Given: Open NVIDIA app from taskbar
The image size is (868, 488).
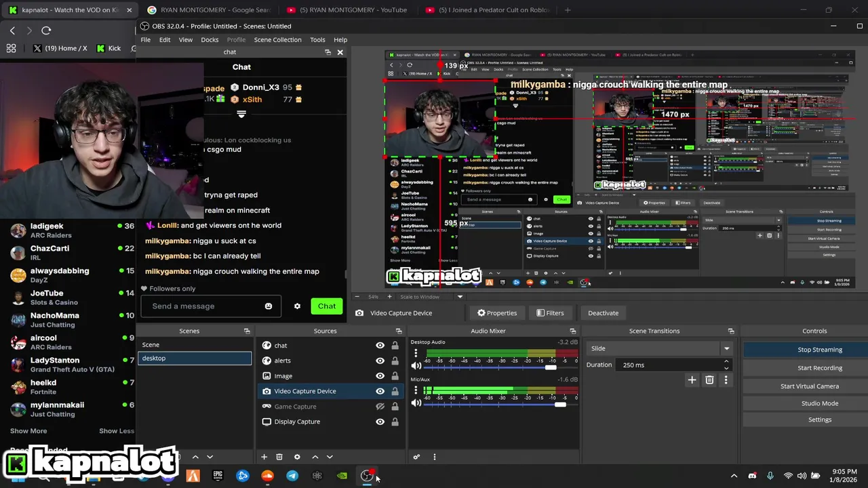Looking at the screenshot, I should click(x=342, y=476).
